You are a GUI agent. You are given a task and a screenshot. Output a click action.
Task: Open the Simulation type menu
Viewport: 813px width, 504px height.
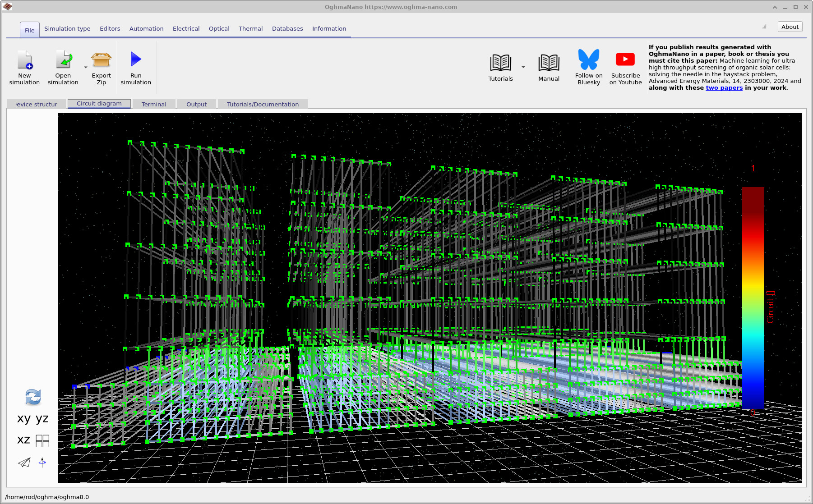click(67, 28)
